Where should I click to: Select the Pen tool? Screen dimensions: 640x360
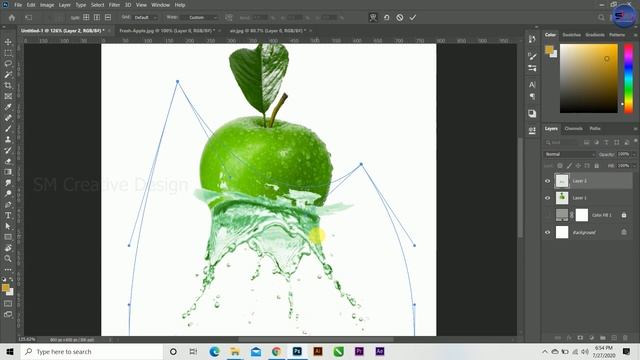(x=8, y=204)
